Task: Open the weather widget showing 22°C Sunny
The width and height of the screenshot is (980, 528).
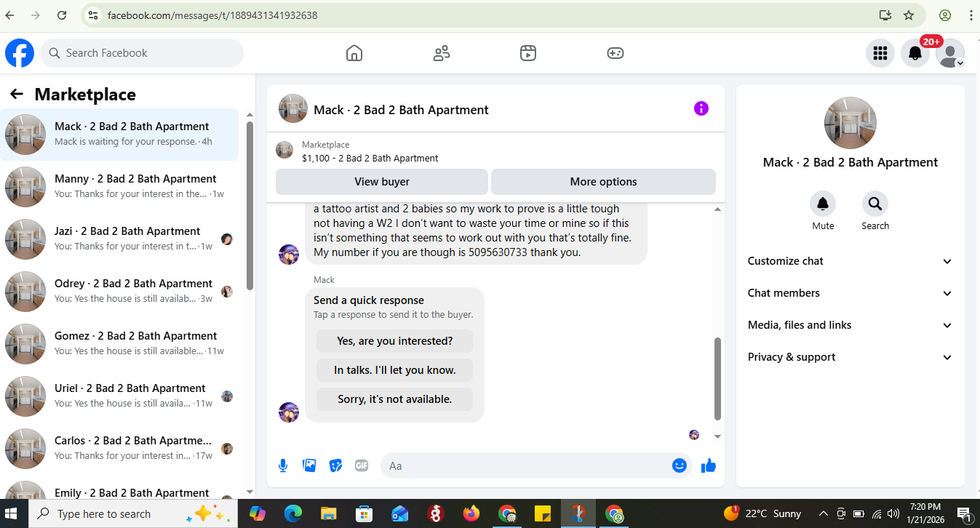Action: [x=762, y=513]
